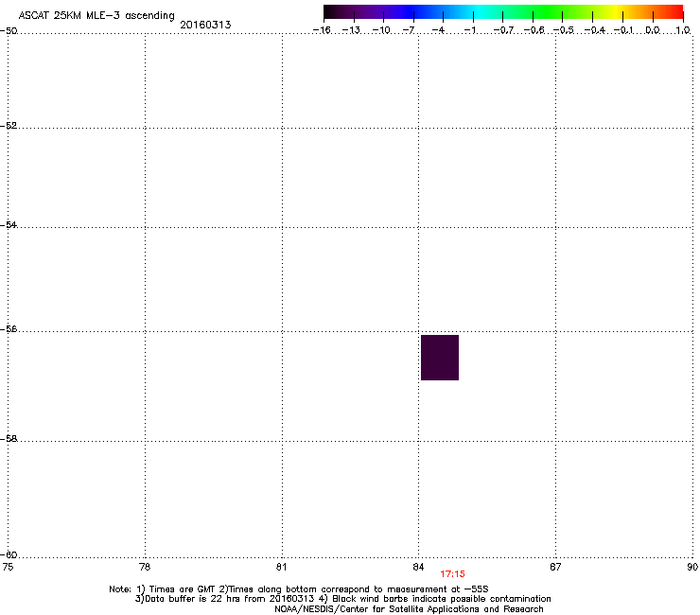Click the -4 color bar label
The image size is (700, 615).
438,30
